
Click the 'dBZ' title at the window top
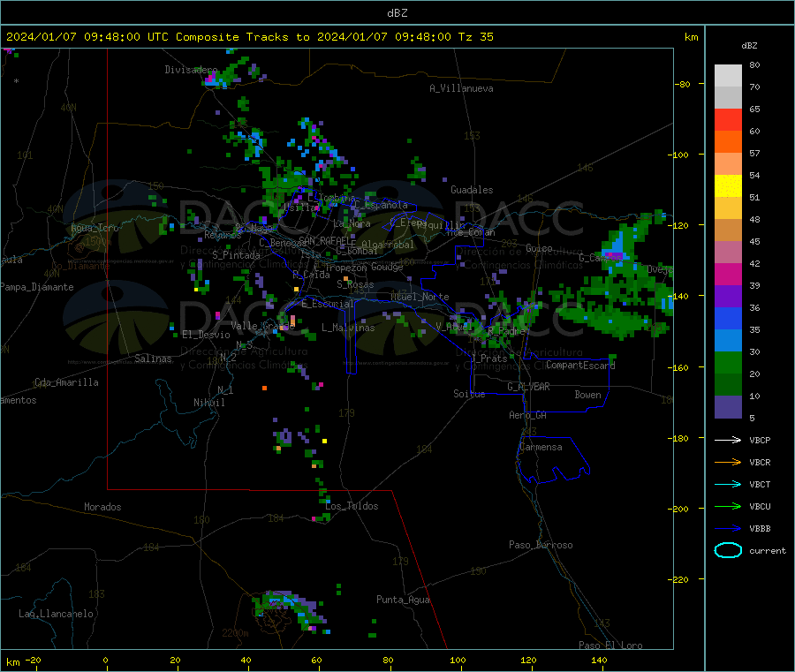(x=397, y=13)
